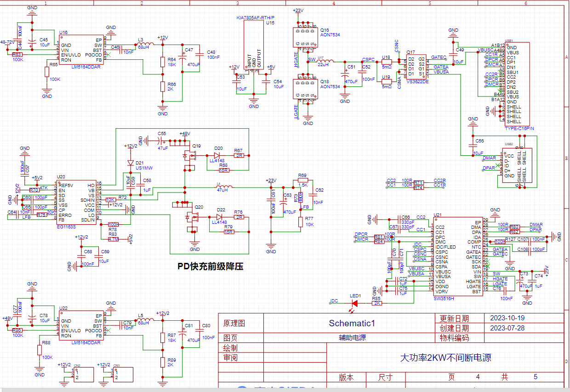
Task: Select the Schematic1 title block cell
Action: point(352,323)
